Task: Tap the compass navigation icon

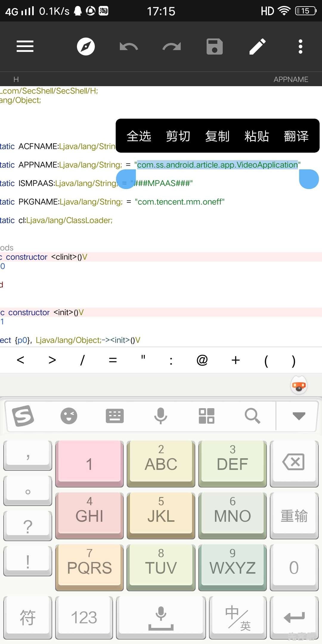Action: pyautogui.click(x=86, y=47)
